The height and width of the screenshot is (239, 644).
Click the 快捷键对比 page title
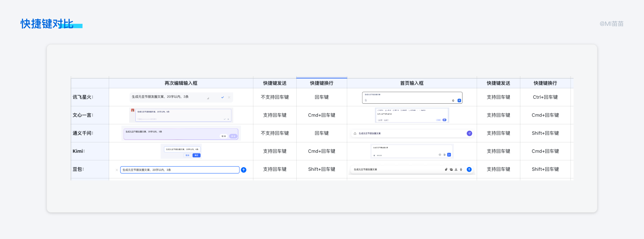click(x=47, y=24)
